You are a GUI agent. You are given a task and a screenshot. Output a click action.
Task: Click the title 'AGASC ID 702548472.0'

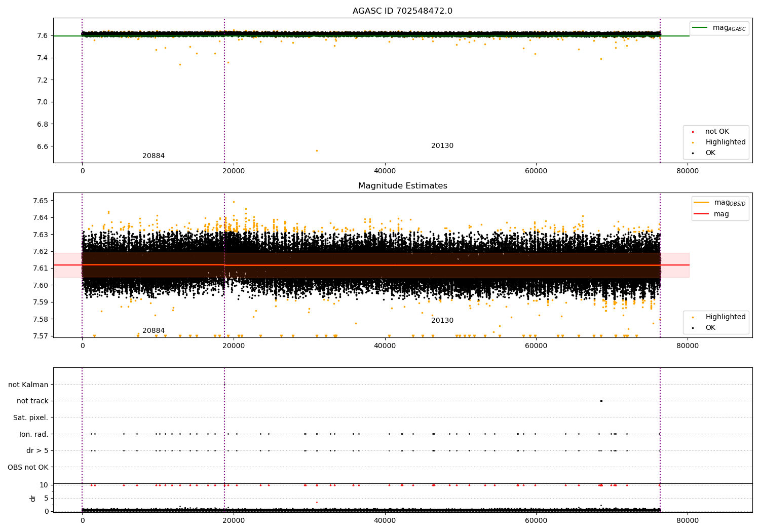coord(402,11)
